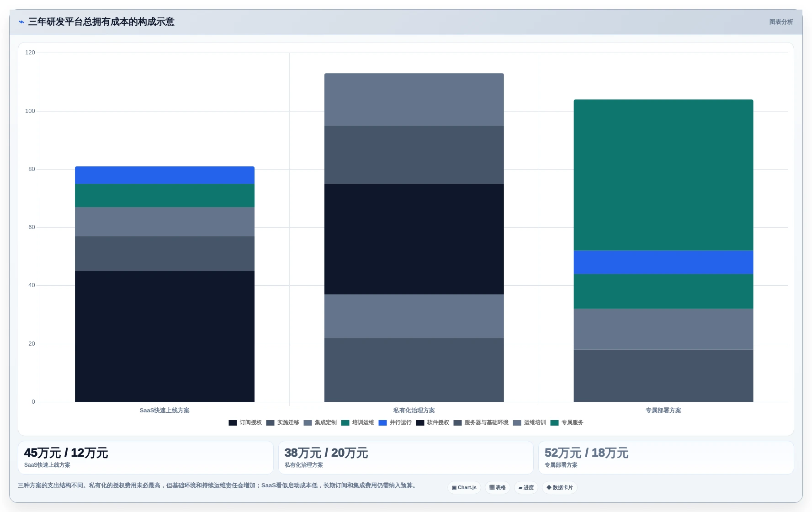The width and height of the screenshot is (812, 512).
Task: Click the 60 y-axis tick label
Action: click(x=32, y=227)
